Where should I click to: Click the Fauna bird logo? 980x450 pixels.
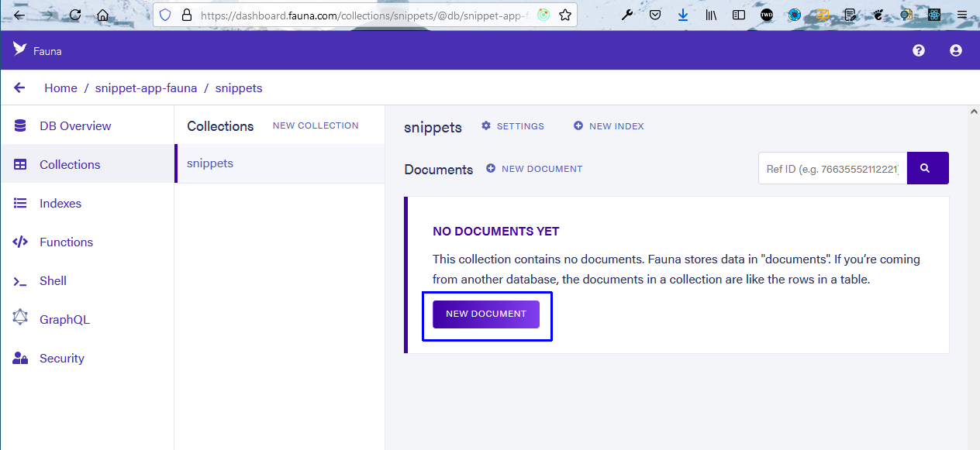pyautogui.click(x=20, y=50)
